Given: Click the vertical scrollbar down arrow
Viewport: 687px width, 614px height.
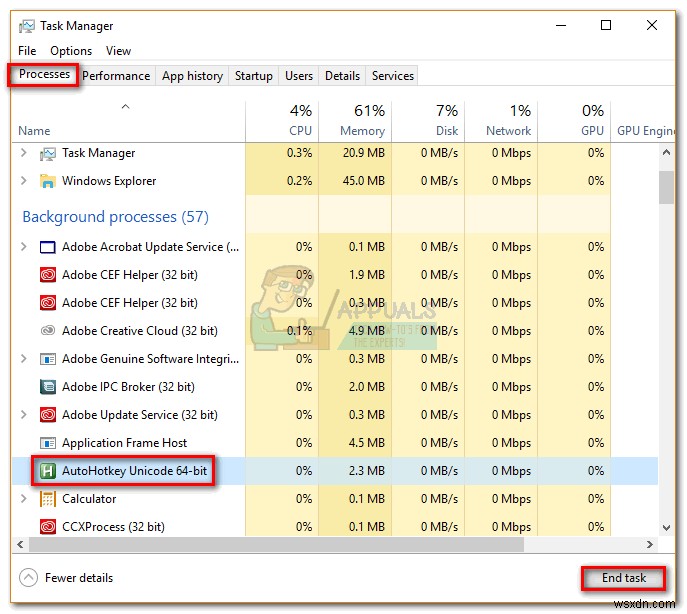Looking at the screenshot, I should pos(666,528).
